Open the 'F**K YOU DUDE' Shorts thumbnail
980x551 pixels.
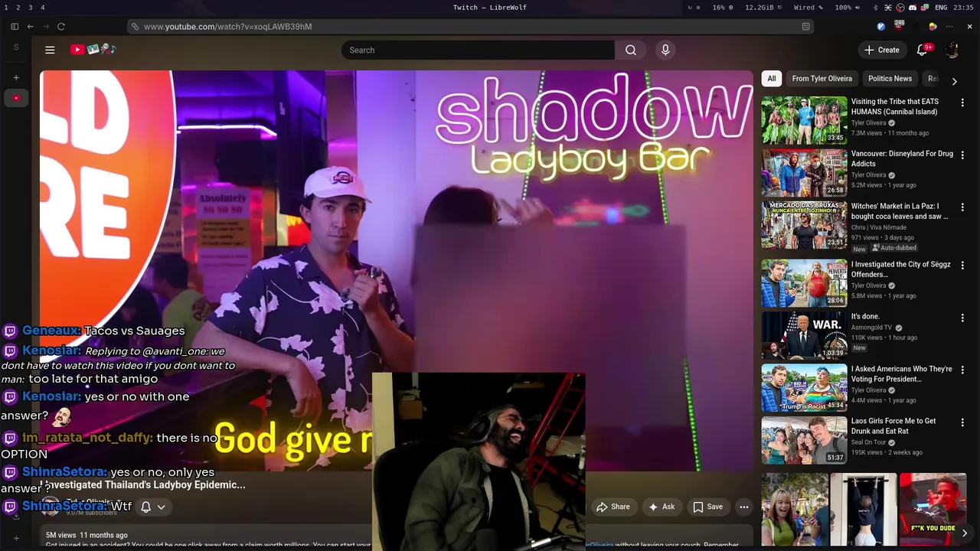click(x=933, y=509)
